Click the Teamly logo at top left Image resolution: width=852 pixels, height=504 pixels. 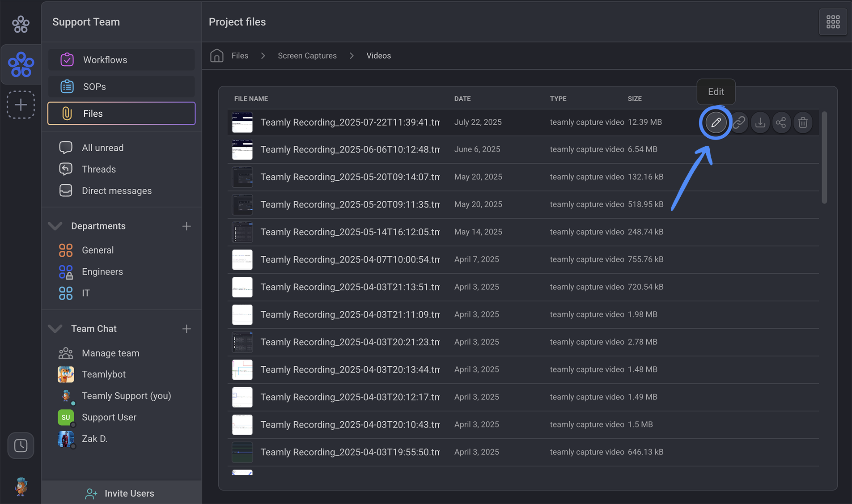tap(21, 24)
